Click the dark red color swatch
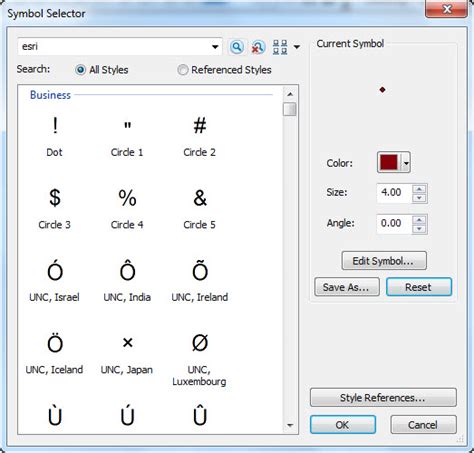Screen dimensions: 474x453 click(x=389, y=163)
